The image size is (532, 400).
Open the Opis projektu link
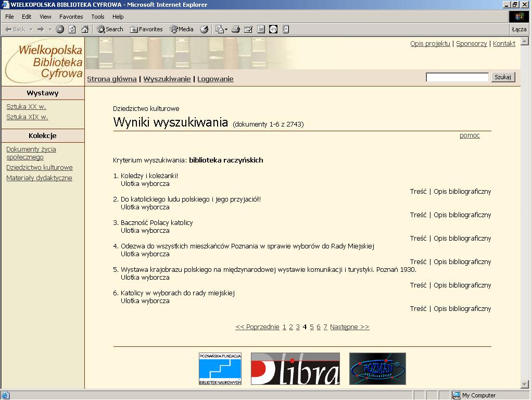point(430,43)
